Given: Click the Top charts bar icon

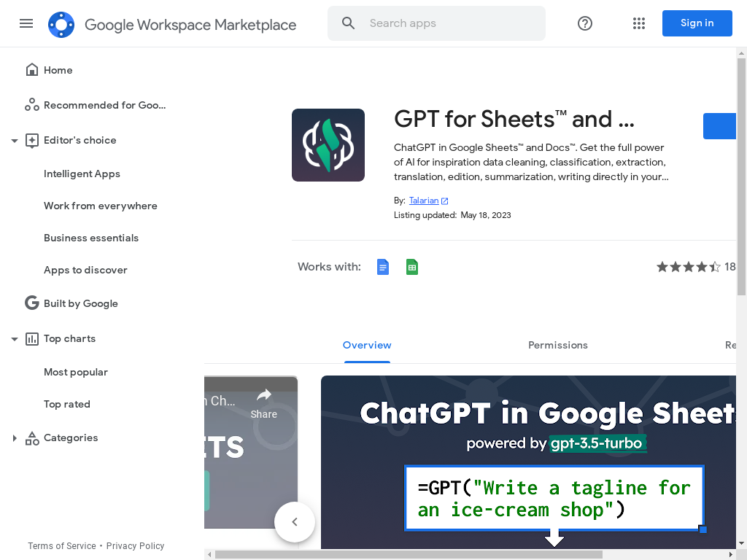Looking at the screenshot, I should pyautogui.click(x=32, y=338).
